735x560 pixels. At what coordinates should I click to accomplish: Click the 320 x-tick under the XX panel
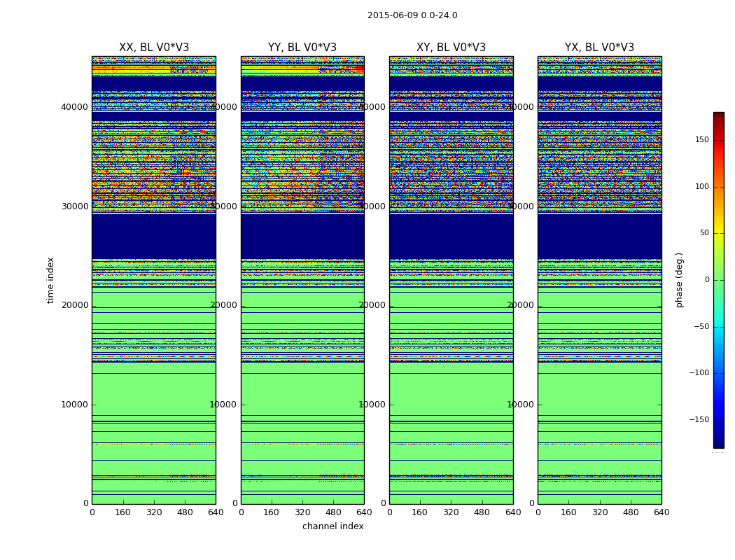(x=154, y=512)
